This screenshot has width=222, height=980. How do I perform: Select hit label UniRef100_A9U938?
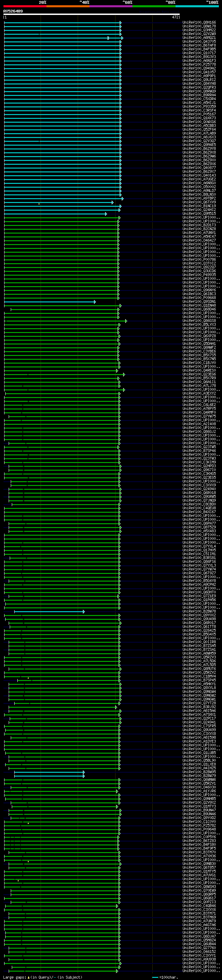[199, 959]
